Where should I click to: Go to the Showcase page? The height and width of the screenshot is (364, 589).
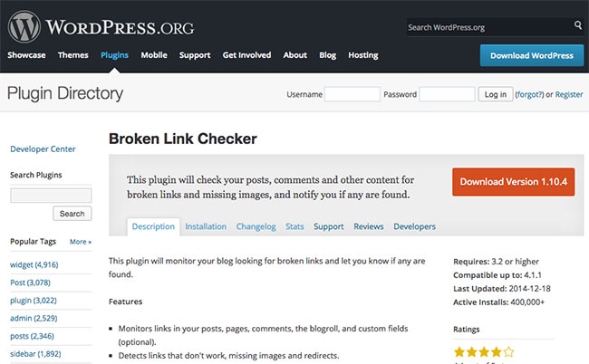pos(26,55)
